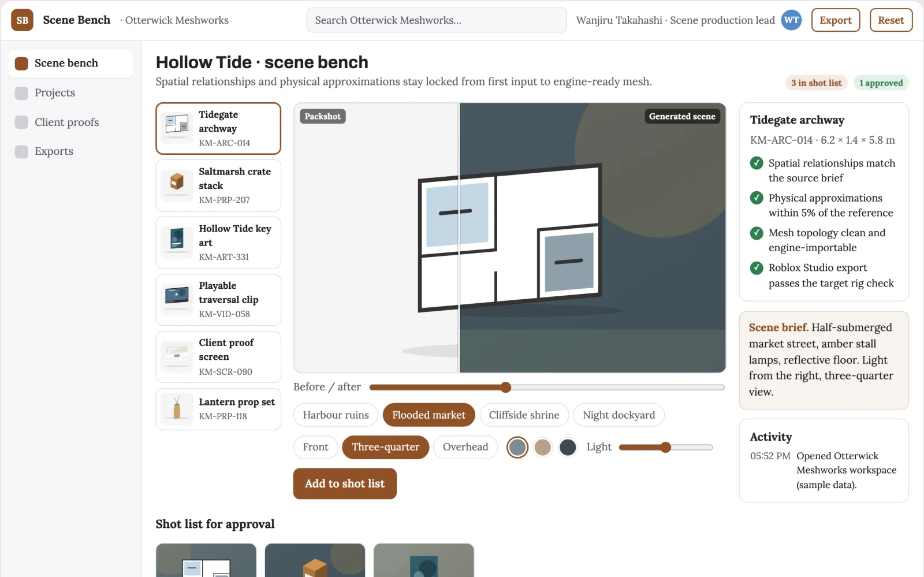Open the key art shot list thumbnail
Viewport: 924px width, 577px height.
click(424, 560)
